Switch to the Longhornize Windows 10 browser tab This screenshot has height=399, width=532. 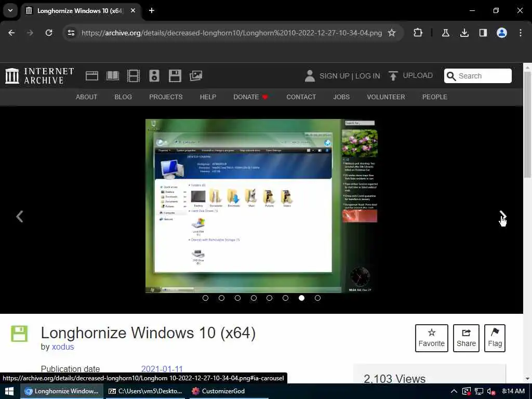(x=81, y=11)
